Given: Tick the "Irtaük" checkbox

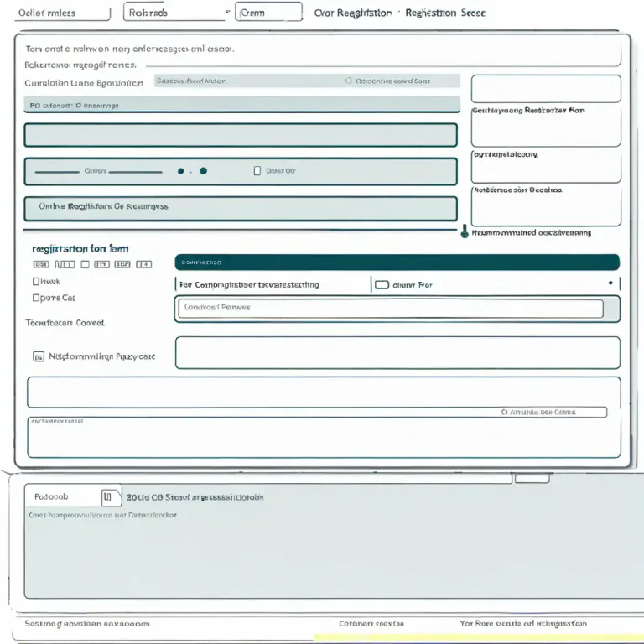Looking at the screenshot, I should pos(36,282).
